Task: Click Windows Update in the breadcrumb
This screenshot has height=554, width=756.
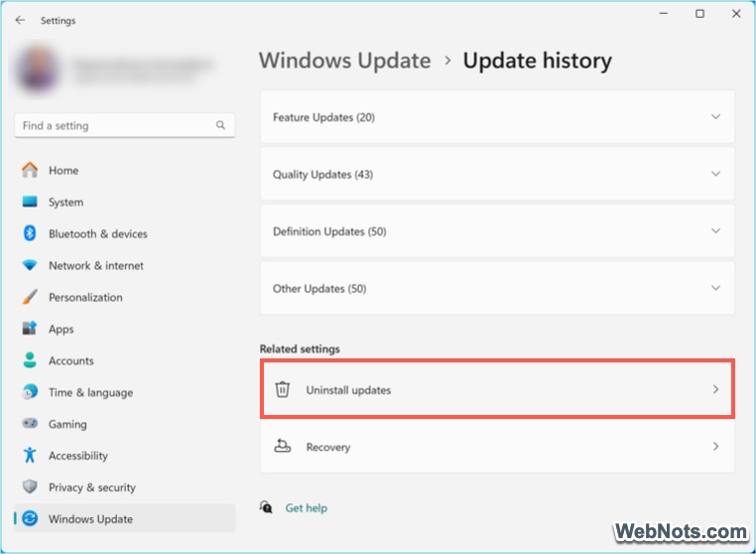Action: click(x=344, y=61)
